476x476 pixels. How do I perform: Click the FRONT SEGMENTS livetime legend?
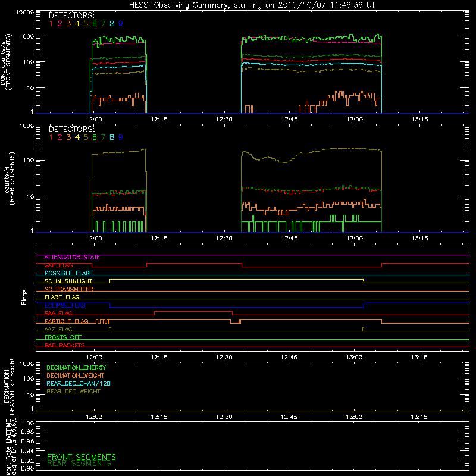[82, 457]
